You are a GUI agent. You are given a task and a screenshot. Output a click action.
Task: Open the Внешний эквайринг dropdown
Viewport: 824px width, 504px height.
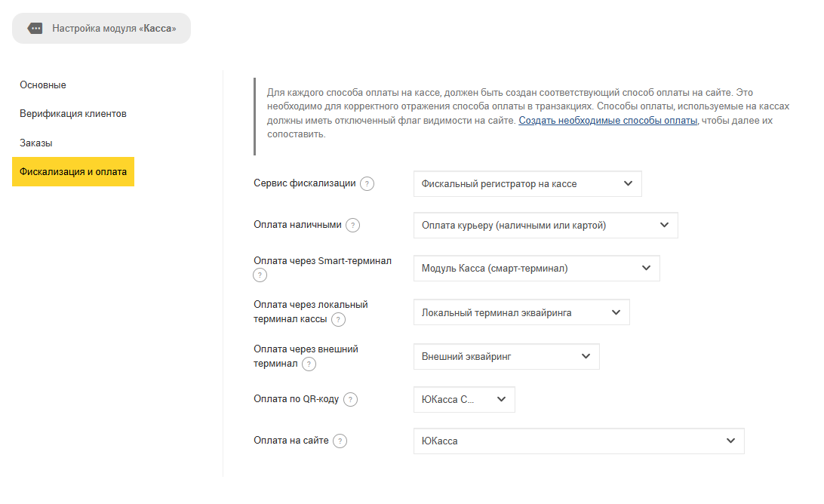pos(506,357)
